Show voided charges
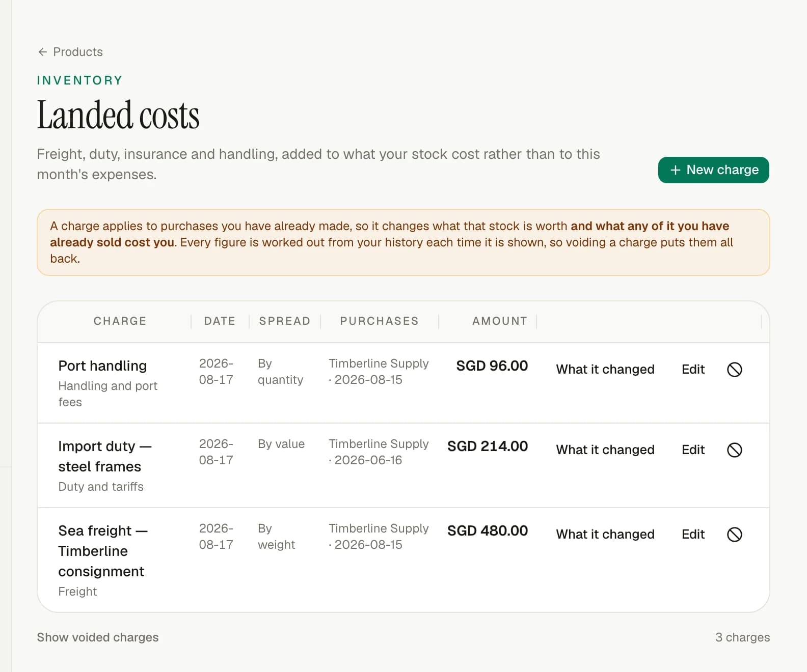 [98, 637]
